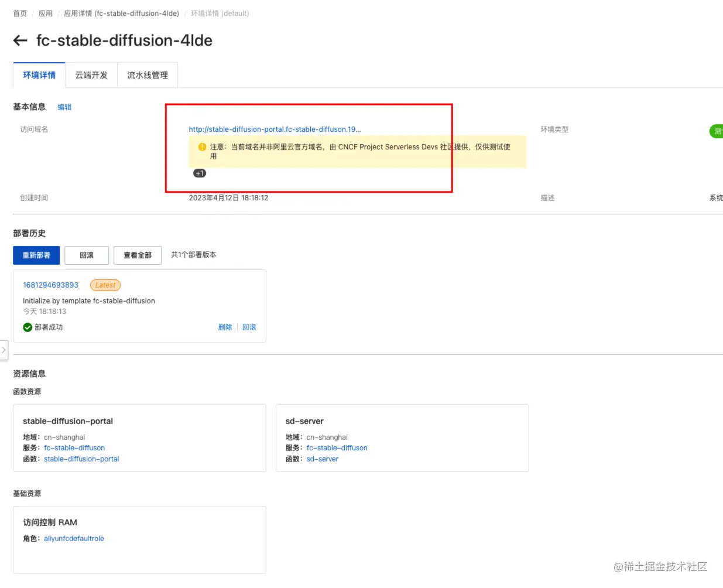Switch to the 流水线管理 tab

148,75
